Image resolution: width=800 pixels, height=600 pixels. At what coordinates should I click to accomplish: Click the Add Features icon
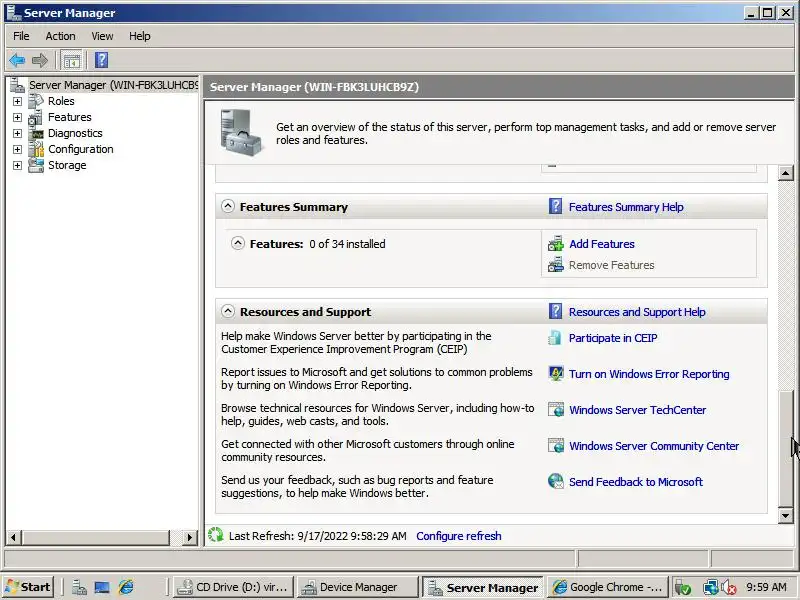[x=556, y=244]
